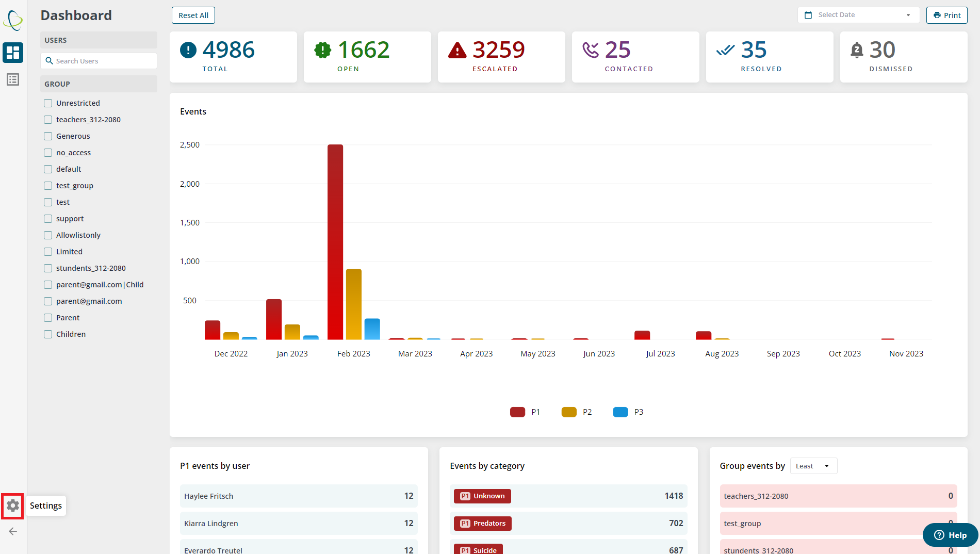Viewport: 980px width, 554px height.
Task: Click the resolved double-checkmark icon
Action: pyautogui.click(x=726, y=50)
